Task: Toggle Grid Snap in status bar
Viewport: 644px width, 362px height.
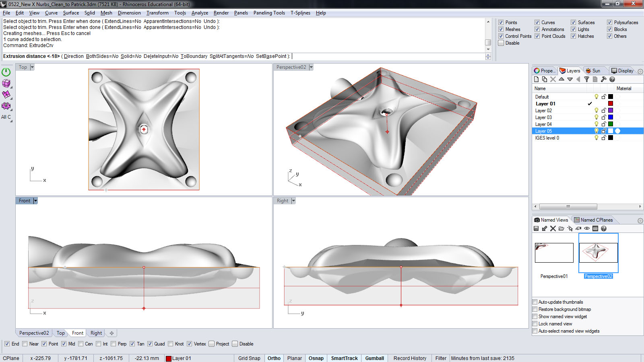Action: coord(249,358)
